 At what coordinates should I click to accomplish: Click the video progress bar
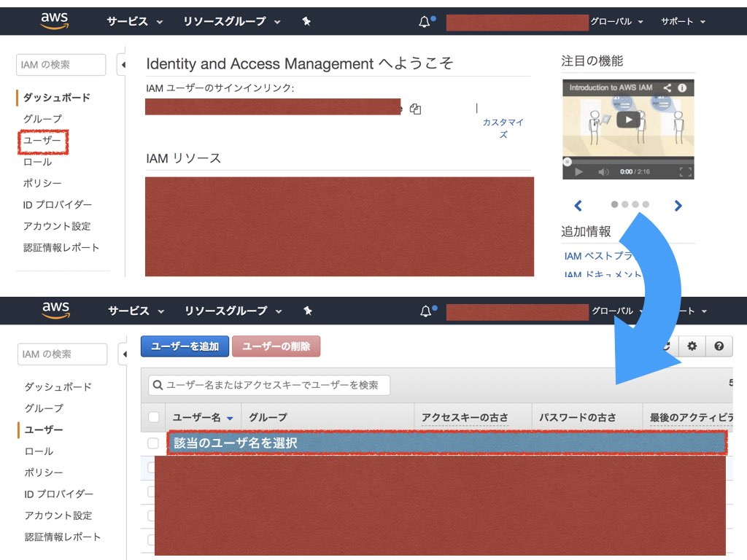[628, 161]
